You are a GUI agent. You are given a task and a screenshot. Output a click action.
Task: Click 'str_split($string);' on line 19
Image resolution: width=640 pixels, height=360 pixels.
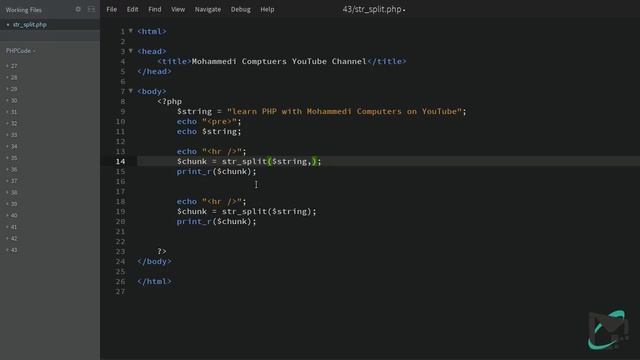tap(269, 211)
